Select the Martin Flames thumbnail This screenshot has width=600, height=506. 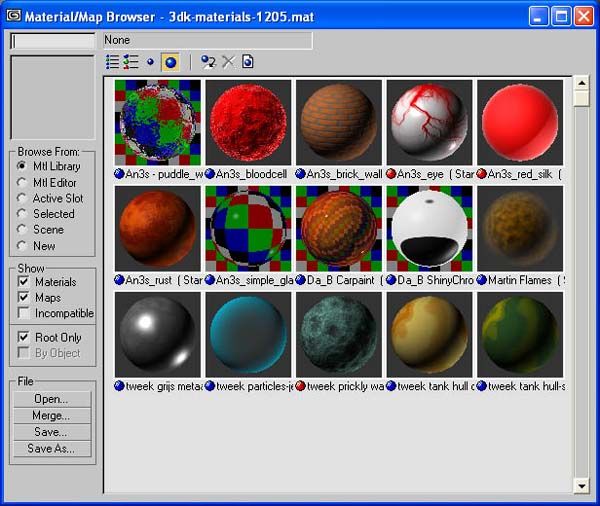(520, 229)
